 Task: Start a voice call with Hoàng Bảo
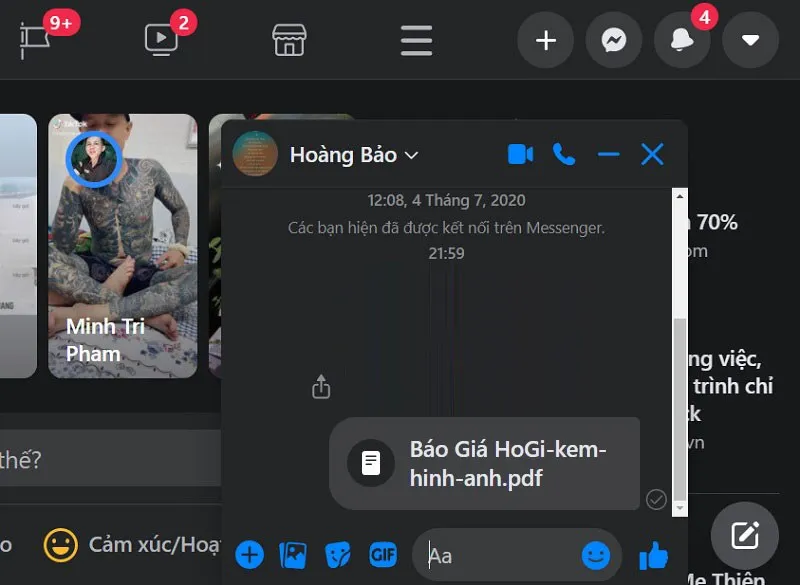pos(564,155)
